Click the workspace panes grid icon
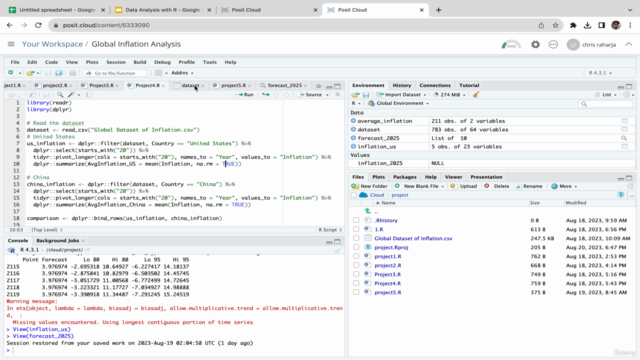Viewport: 640px width, 360px height. pyautogui.click(x=158, y=73)
